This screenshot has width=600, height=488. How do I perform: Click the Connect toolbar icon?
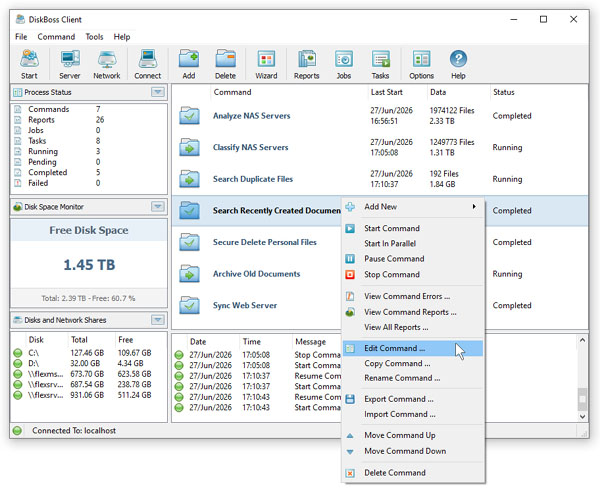148,64
